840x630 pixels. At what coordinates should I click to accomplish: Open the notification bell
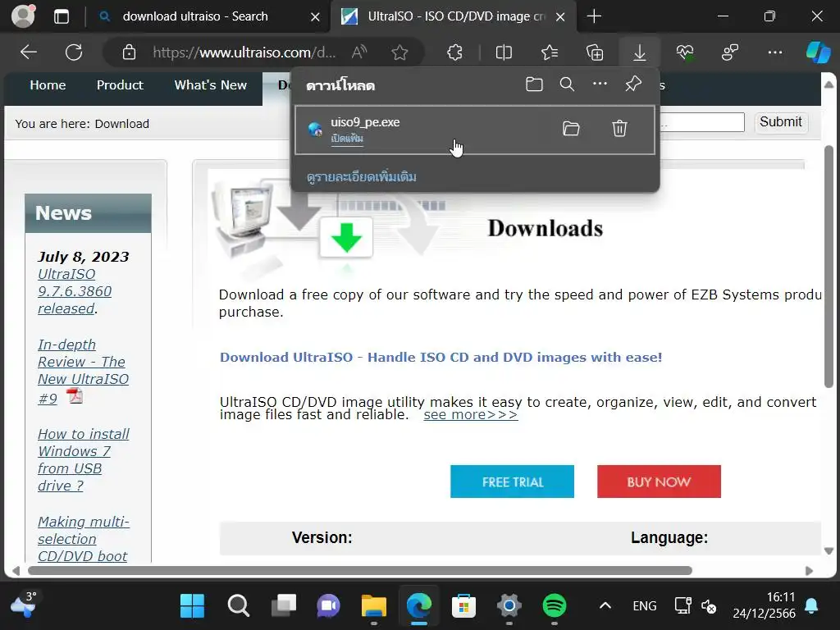(811, 606)
